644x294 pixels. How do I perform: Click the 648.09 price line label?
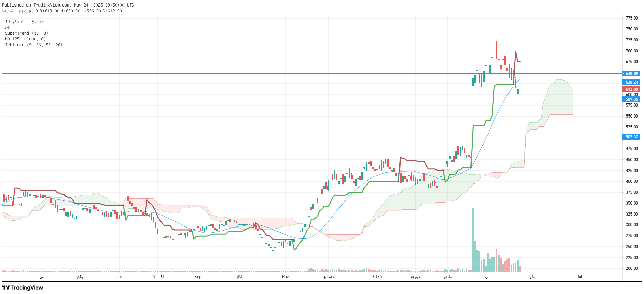[x=631, y=74]
